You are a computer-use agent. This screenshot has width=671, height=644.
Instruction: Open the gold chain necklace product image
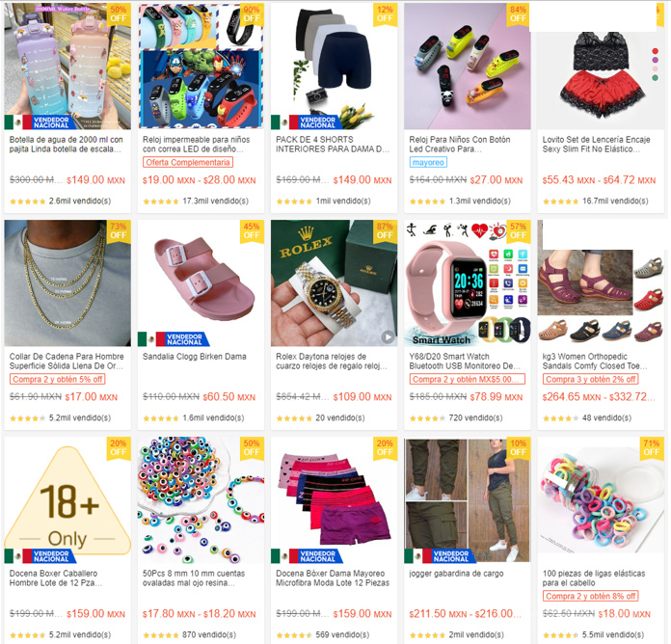pos(67,282)
